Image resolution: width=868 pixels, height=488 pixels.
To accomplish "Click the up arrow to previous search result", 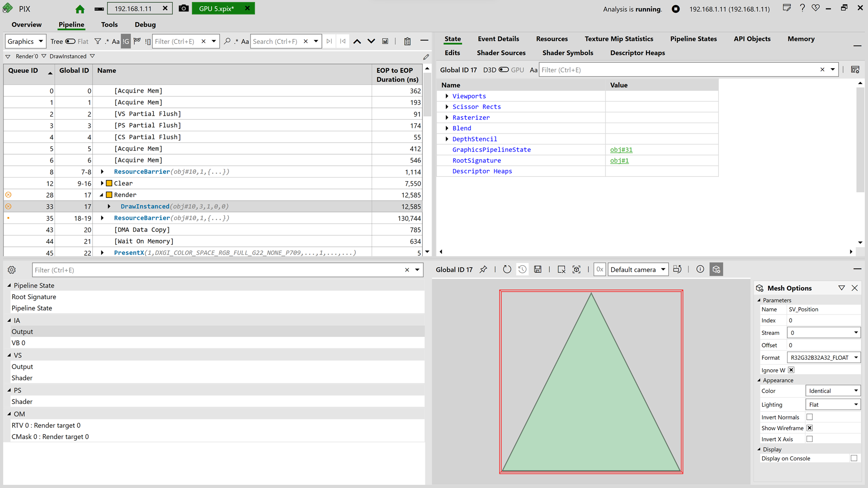I will pyautogui.click(x=357, y=41).
